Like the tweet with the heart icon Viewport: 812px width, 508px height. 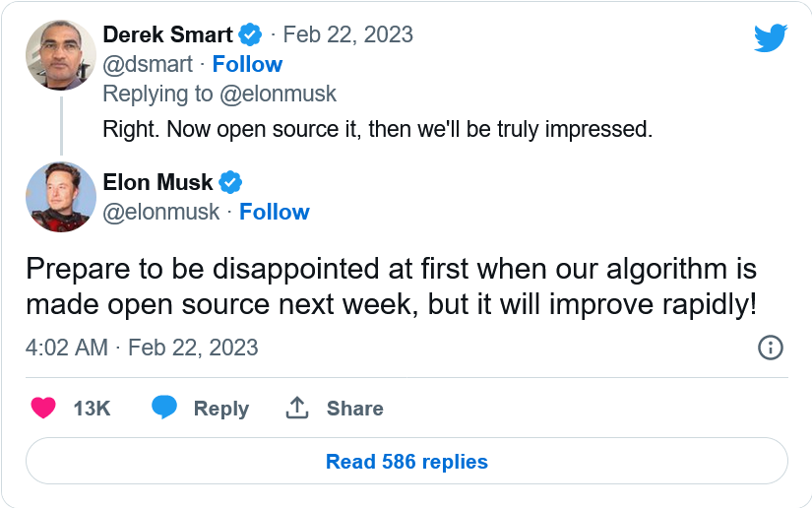click(x=42, y=408)
